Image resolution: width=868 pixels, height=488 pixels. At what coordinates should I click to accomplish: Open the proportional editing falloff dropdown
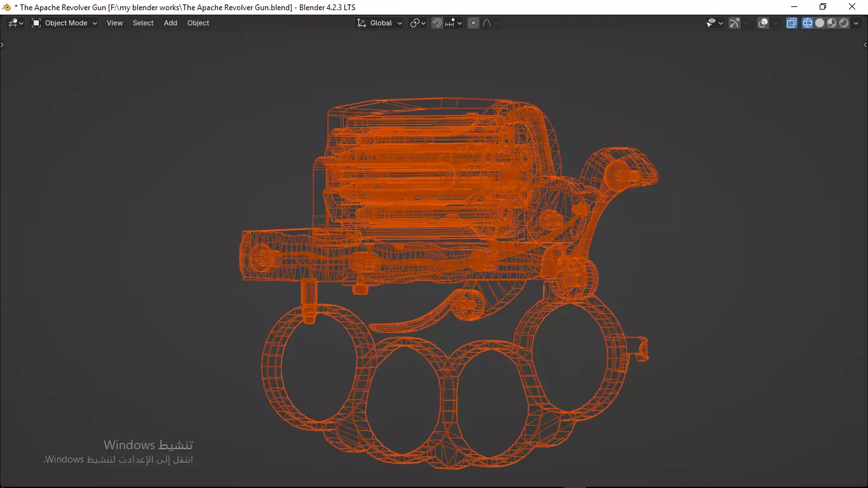tap(490, 23)
